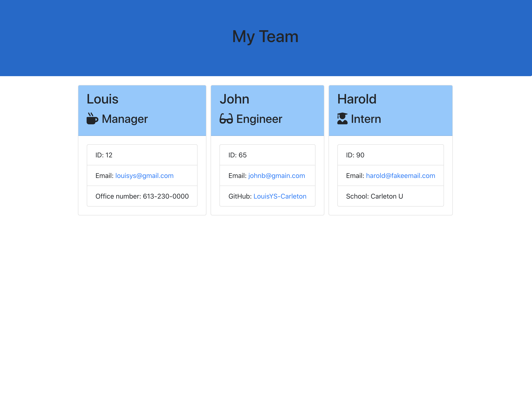Open louisys@gmail.com email link

tap(144, 175)
